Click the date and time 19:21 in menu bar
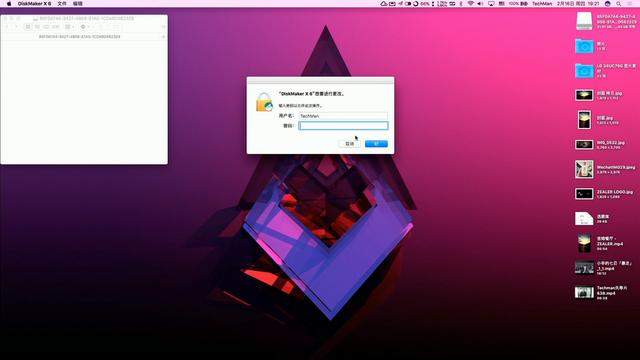The height and width of the screenshot is (360, 640). pos(578,3)
